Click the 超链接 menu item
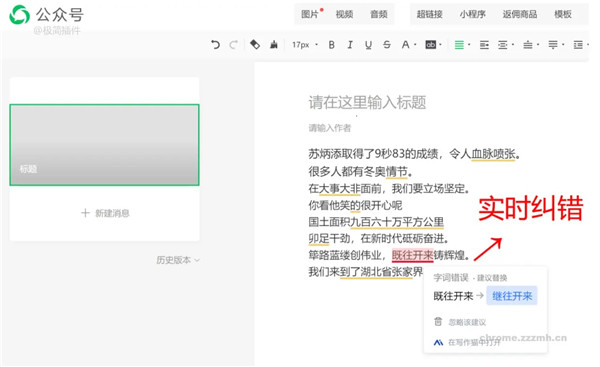Screen dimensions: 600x367 point(429,14)
